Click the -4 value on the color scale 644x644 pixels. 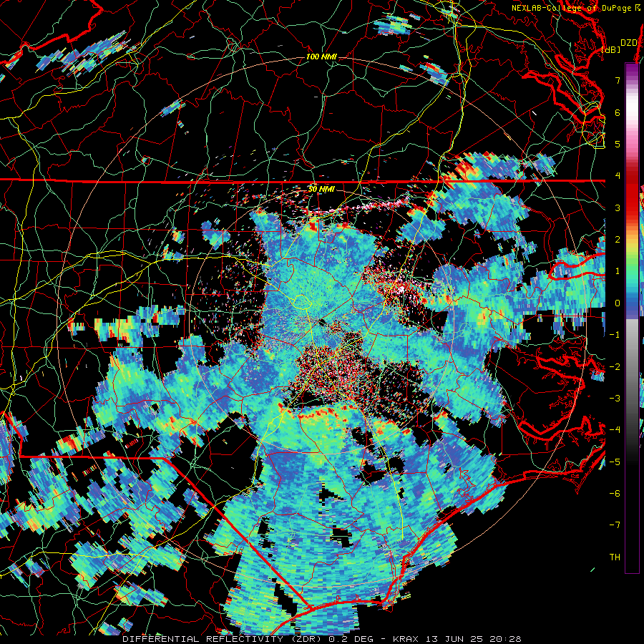615,430
